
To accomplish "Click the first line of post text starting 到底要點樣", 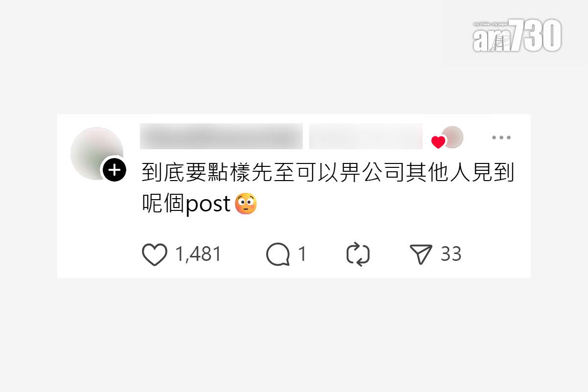I will pyautogui.click(x=328, y=173).
